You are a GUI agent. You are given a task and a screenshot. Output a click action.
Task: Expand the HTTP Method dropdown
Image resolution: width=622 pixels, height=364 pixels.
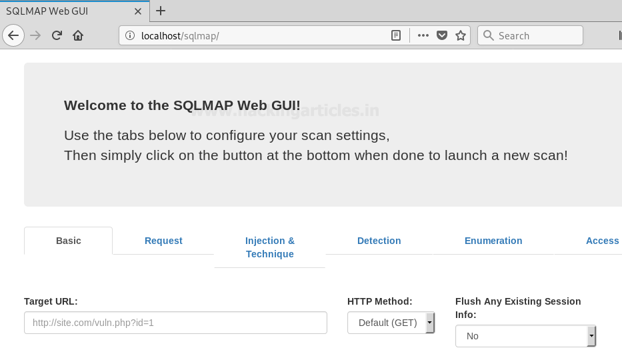(x=391, y=323)
